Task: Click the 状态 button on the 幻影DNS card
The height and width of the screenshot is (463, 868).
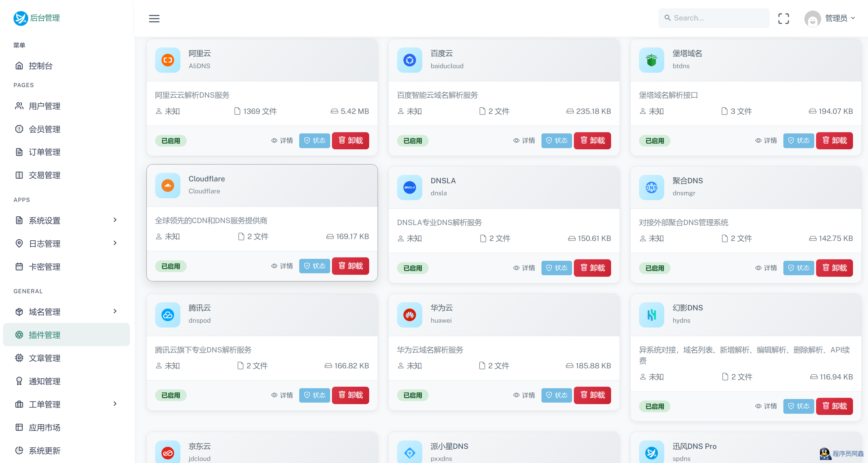Action: (x=799, y=406)
